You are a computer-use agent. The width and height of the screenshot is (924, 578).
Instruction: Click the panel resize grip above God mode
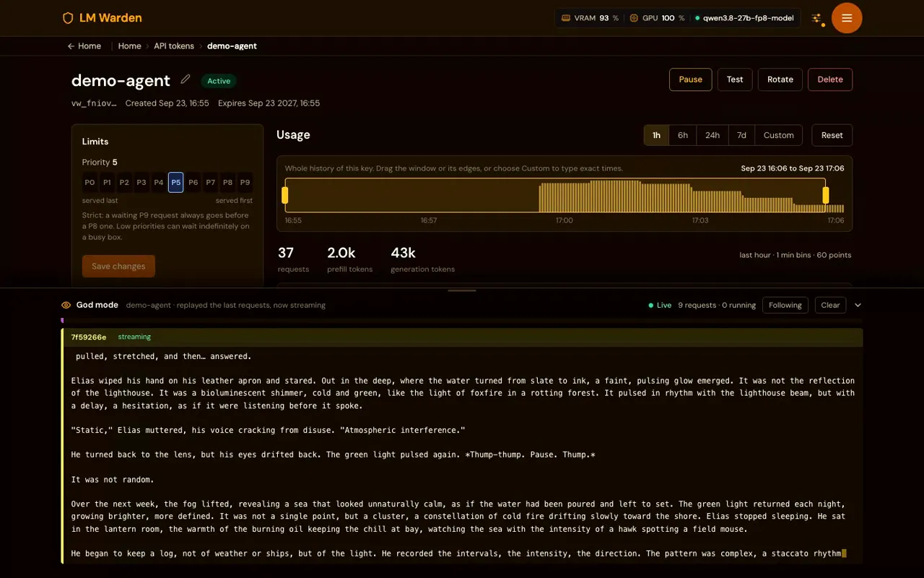coord(462,290)
